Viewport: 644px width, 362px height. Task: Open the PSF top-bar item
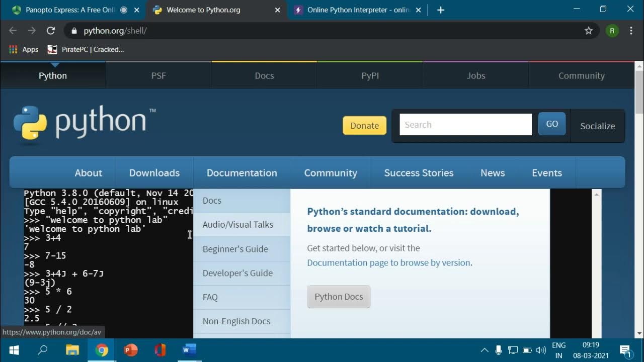tap(158, 75)
